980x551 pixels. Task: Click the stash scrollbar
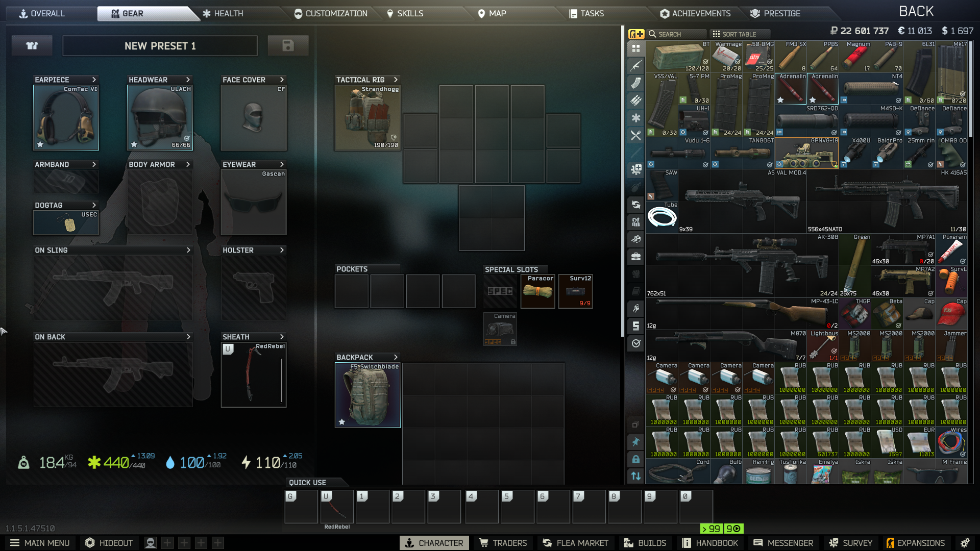(971, 89)
